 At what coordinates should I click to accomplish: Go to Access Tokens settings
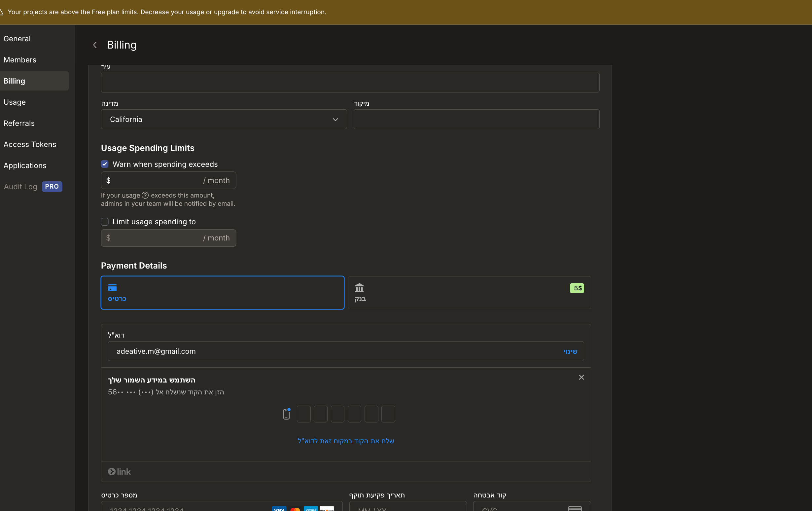30,144
